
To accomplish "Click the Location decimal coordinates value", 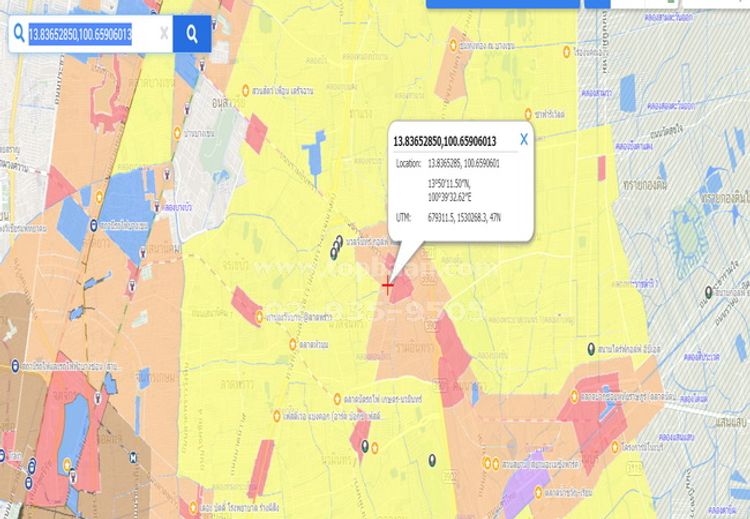I will [x=463, y=163].
